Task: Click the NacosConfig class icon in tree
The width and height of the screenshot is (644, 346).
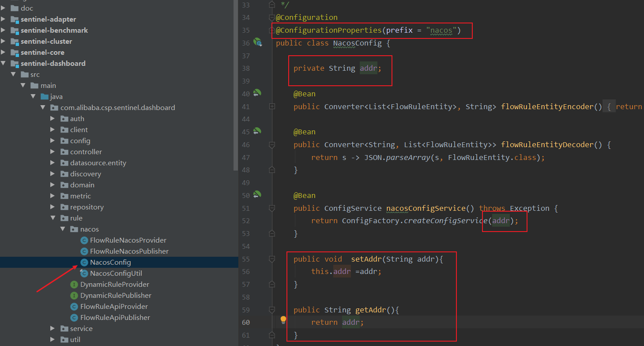Action: 84,262
